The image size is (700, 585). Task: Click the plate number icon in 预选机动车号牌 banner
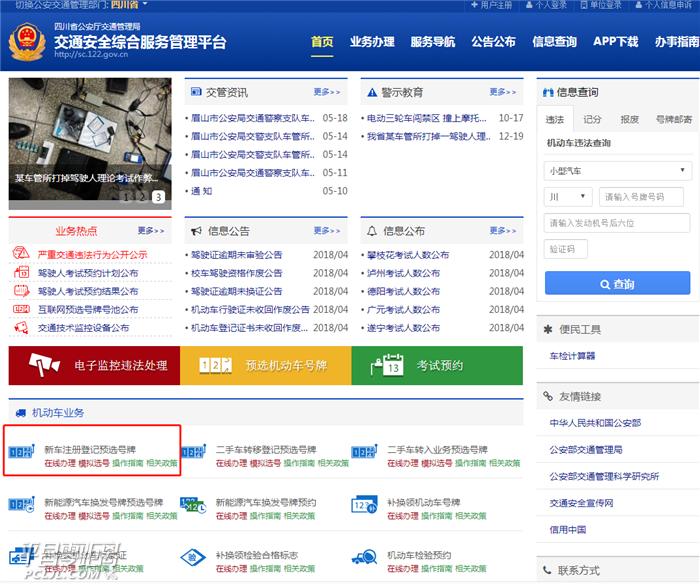(x=215, y=365)
